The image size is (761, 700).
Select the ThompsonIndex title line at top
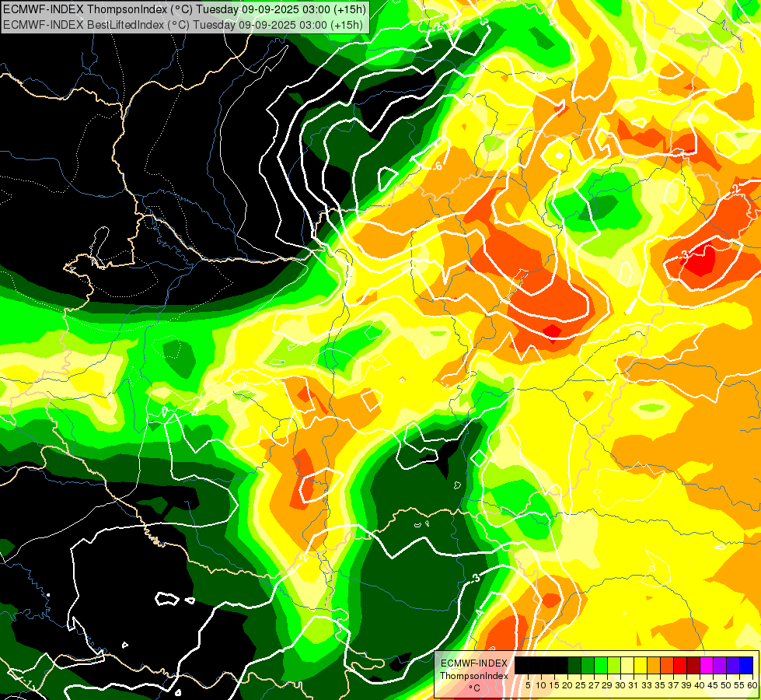[184, 9]
